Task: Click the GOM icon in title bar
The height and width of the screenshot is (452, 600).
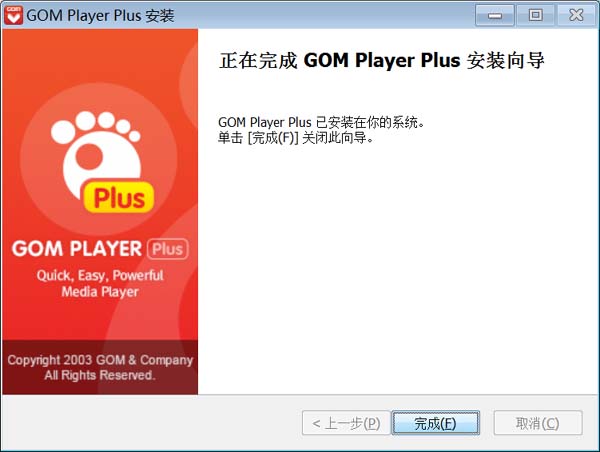Action: 14,15
